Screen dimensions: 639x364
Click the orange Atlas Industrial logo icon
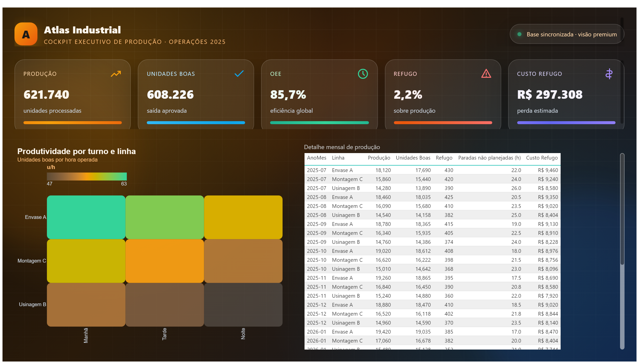(26, 34)
